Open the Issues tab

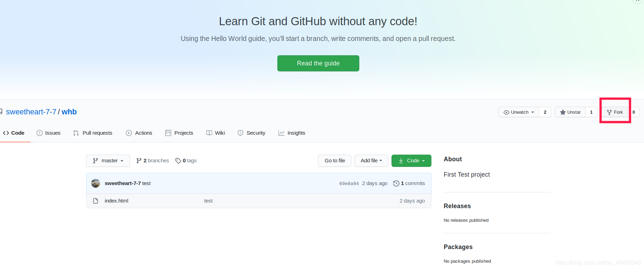pos(48,133)
